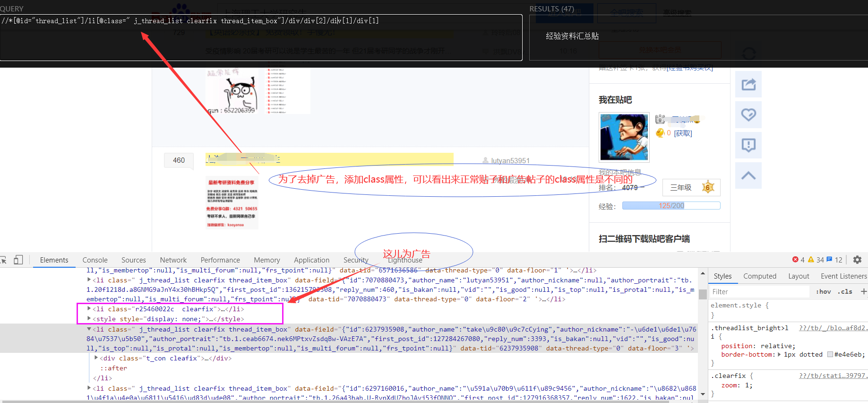This screenshot has width=868, height=403.
Task: Open the Memory tab
Action: pyautogui.click(x=267, y=260)
